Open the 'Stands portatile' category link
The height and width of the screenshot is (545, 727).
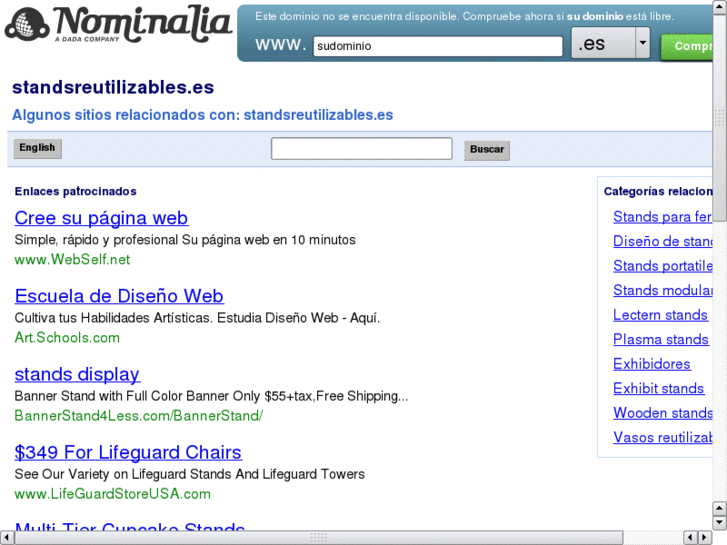click(x=662, y=266)
